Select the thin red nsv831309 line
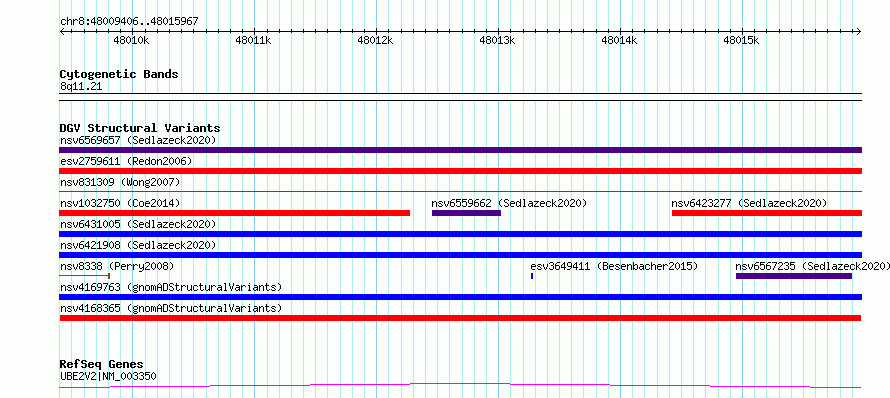Image resolution: width=890 pixels, height=398 pixels. click(x=460, y=192)
